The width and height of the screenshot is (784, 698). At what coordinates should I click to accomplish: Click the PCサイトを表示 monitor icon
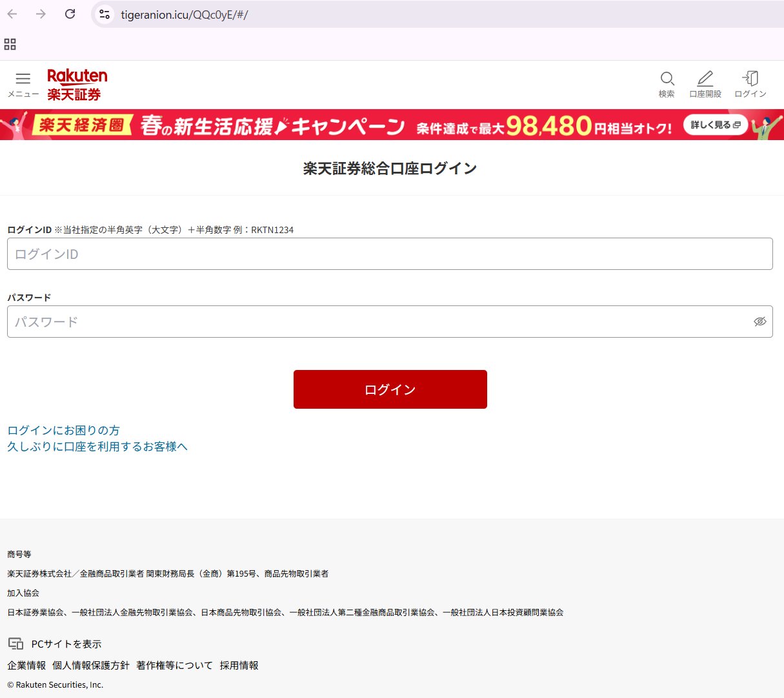tap(15, 643)
